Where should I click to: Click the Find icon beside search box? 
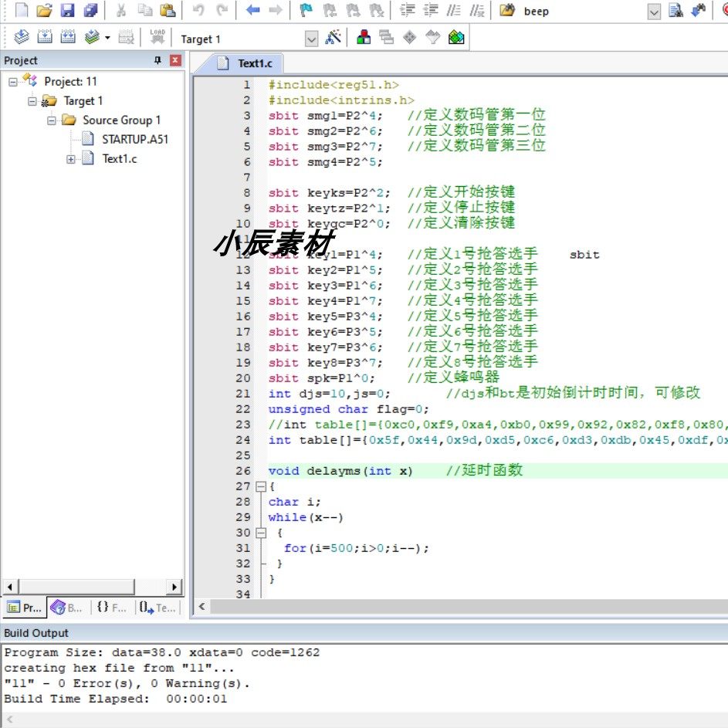pos(676,10)
